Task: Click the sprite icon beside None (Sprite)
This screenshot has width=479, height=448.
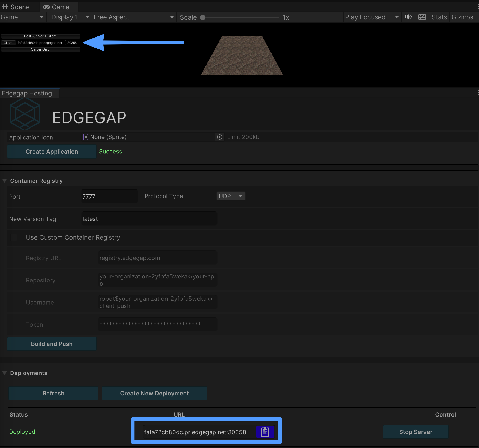Action: click(x=85, y=137)
